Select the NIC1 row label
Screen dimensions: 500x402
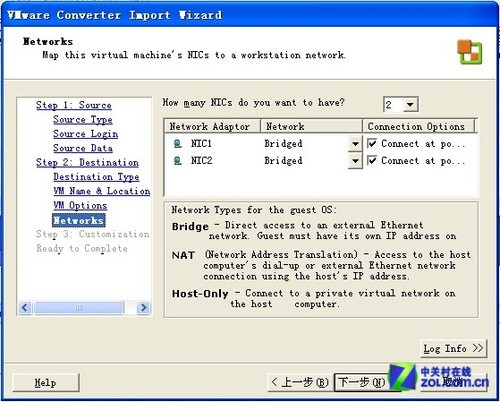(201, 144)
